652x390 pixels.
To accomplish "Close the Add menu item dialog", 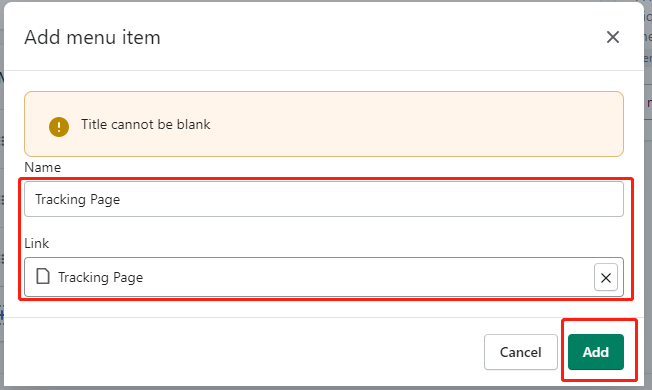I will [612, 37].
